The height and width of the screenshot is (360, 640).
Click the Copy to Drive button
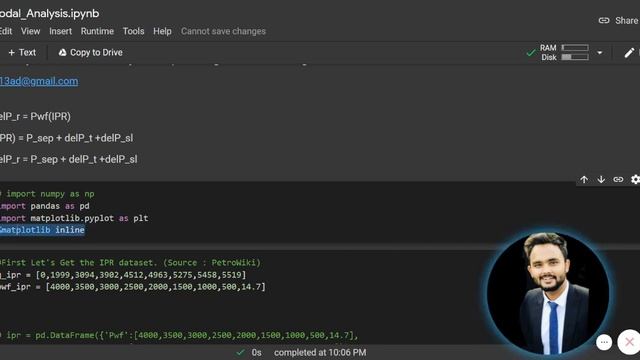(91, 53)
